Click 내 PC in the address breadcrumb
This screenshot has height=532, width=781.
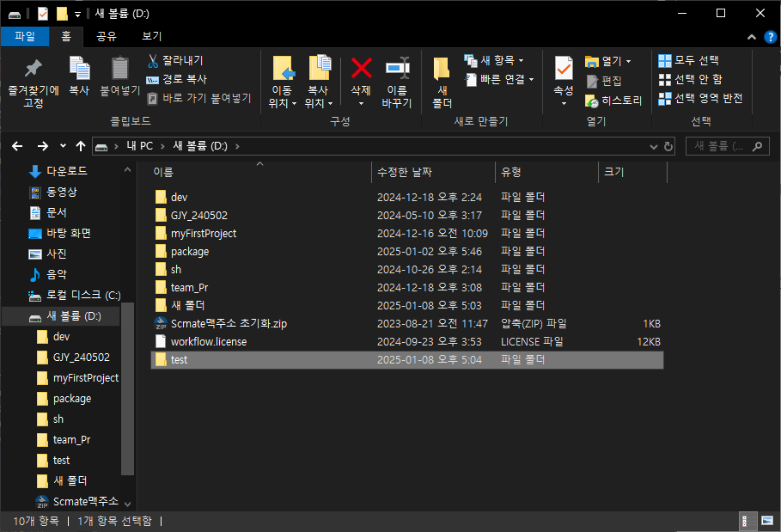tap(139, 146)
